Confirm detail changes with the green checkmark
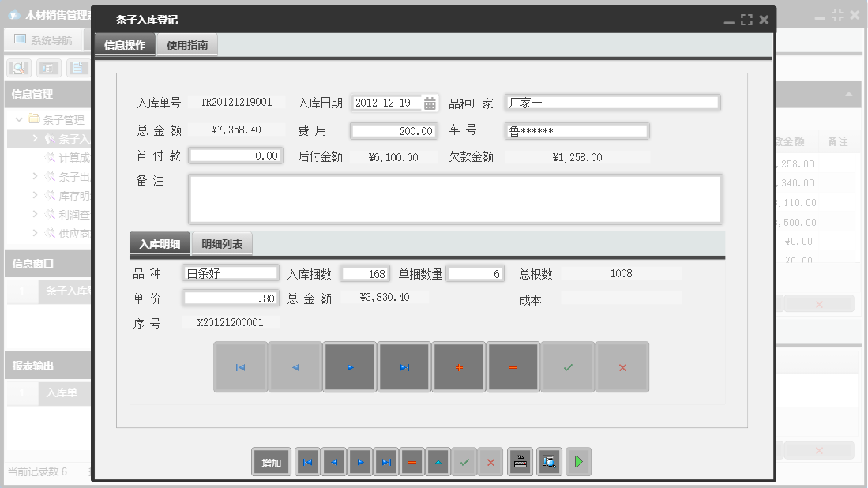The image size is (868, 488). coord(567,366)
